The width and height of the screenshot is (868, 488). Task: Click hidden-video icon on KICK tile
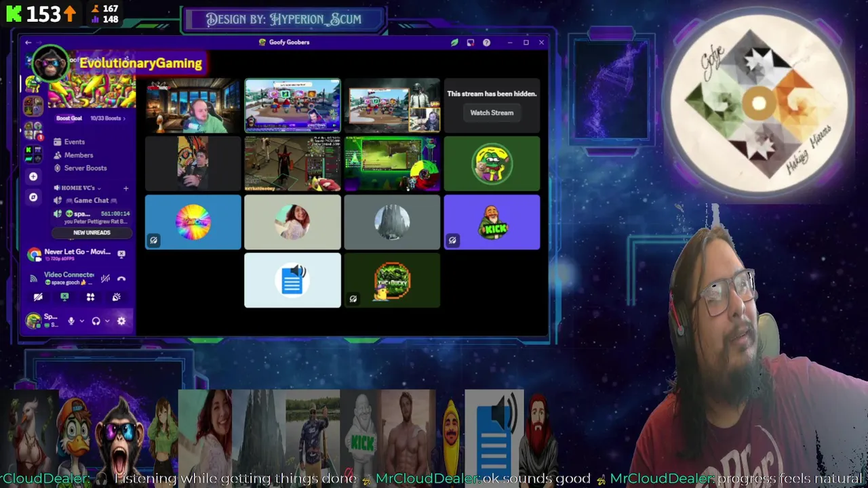point(452,240)
